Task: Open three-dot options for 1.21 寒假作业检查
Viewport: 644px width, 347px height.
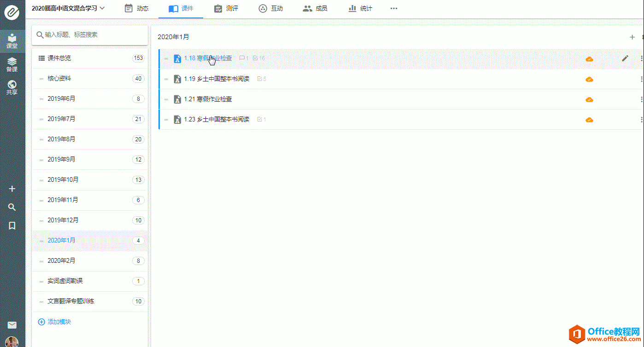Action: click(641, 99)
